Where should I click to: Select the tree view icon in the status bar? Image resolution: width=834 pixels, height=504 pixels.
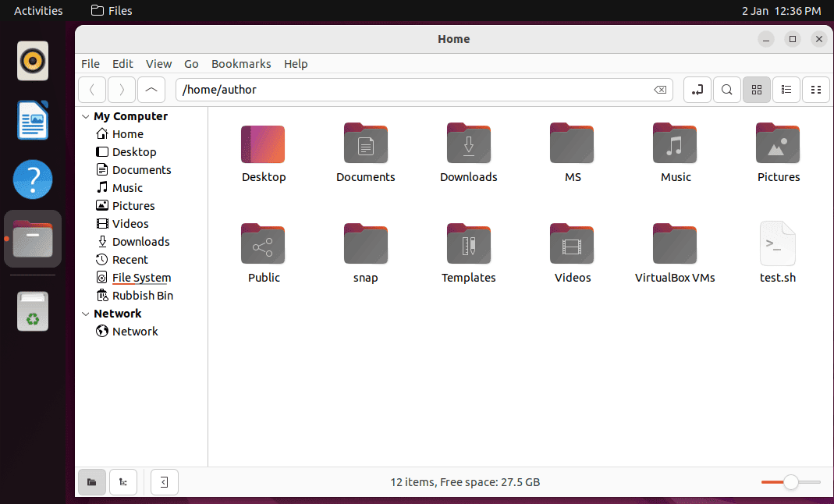coord(122,481)
